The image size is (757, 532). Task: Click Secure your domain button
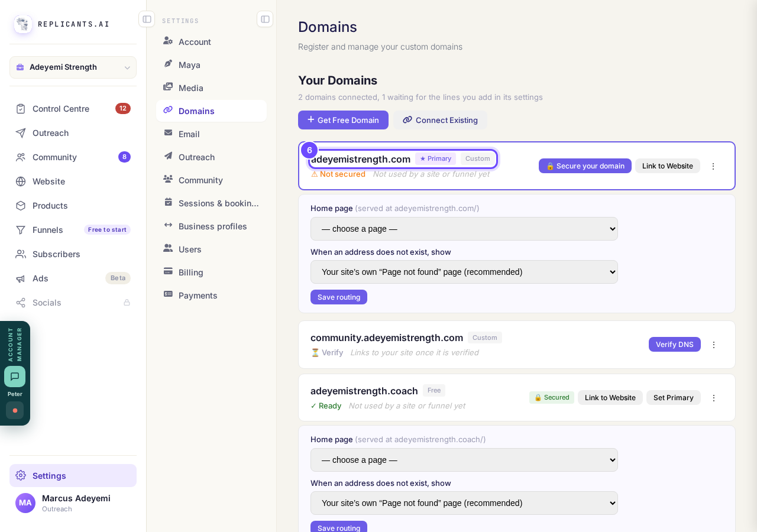click(x=585, y=166)
